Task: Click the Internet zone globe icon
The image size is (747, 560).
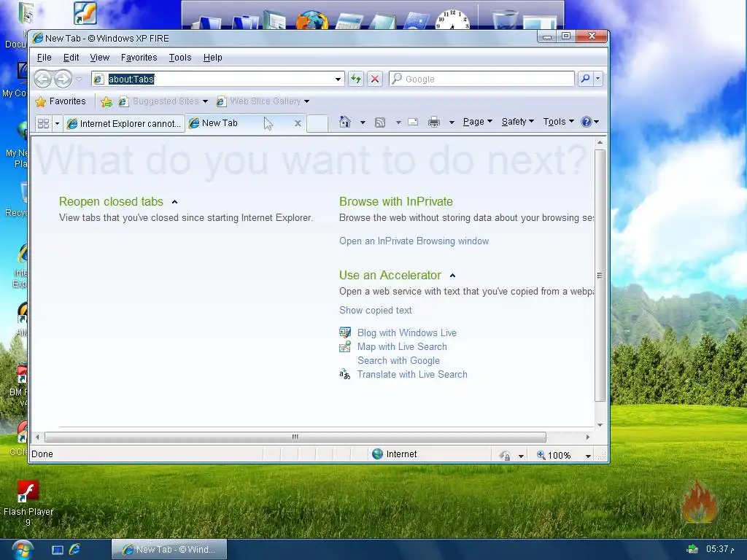Action: pyautogui.click(x=377, y=454)
